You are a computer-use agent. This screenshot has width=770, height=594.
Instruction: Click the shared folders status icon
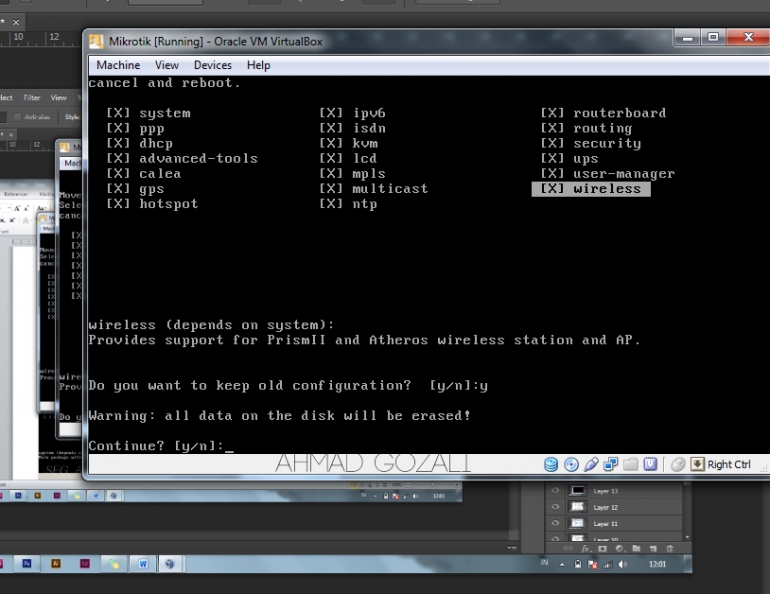630,464
